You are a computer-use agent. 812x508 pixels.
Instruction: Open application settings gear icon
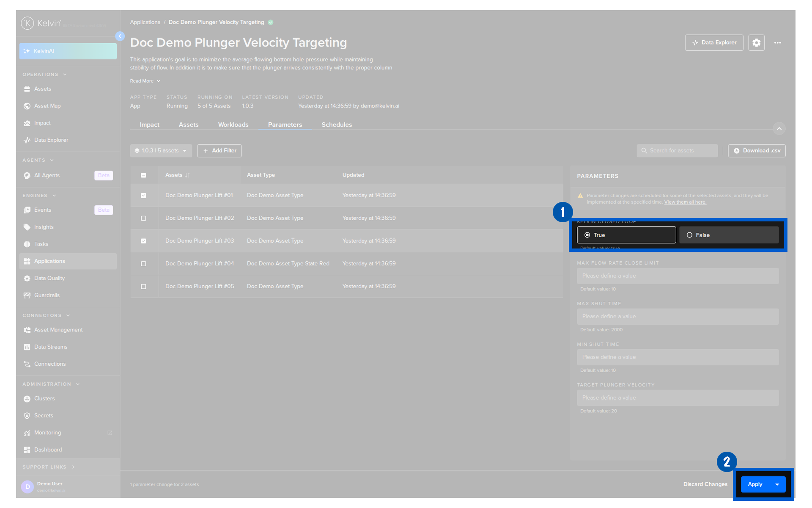[x=756, y=43]
